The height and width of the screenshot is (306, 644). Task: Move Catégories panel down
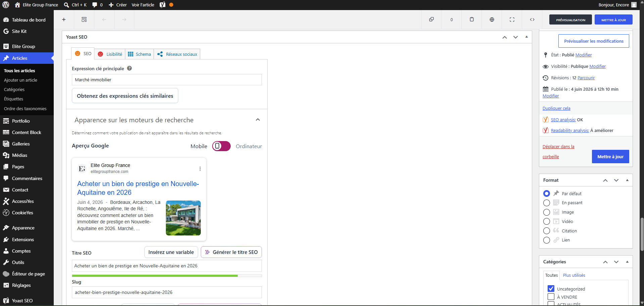[616, 262]
